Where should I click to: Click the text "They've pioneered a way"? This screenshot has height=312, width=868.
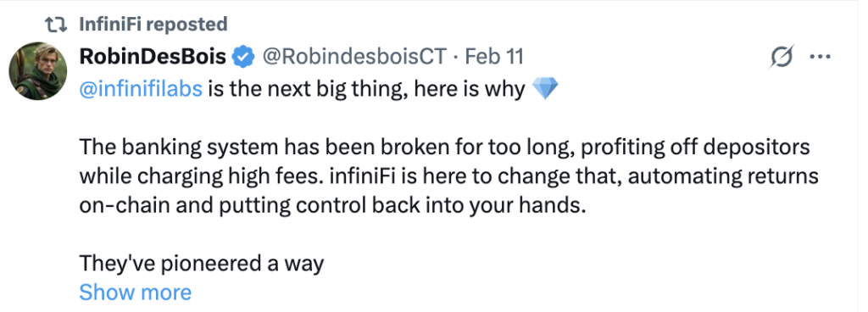202,264
